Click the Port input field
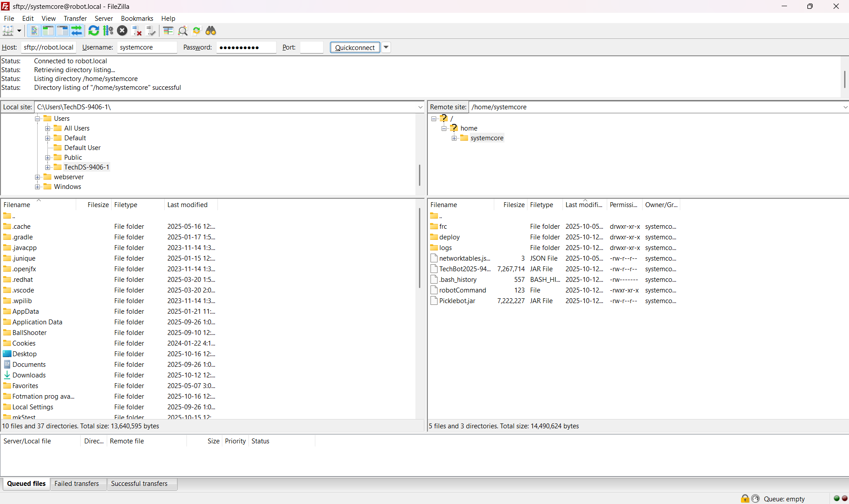The height and width of the screenshot is (504, 849). [x=311, y=47]
